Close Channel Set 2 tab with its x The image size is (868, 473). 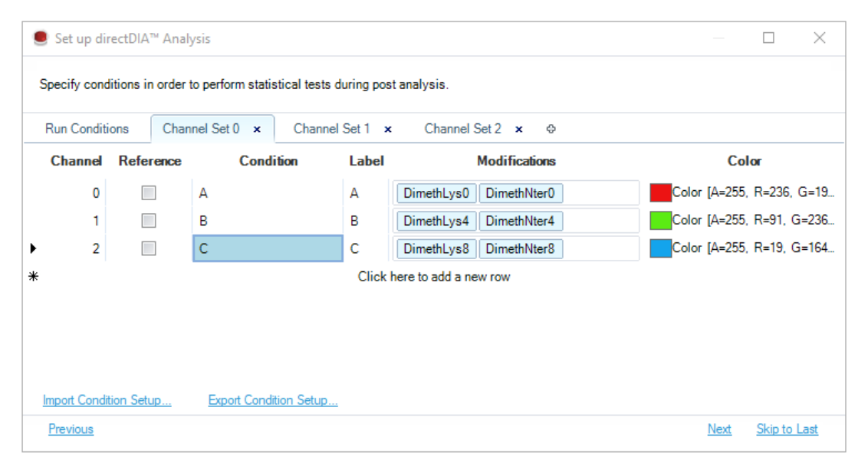tap(518, 130)
